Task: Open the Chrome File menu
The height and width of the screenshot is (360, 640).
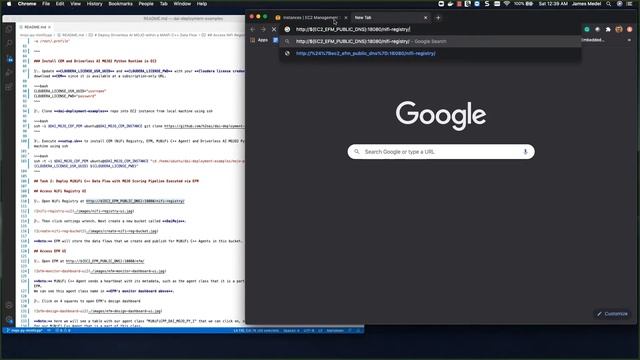Action: 46,4
